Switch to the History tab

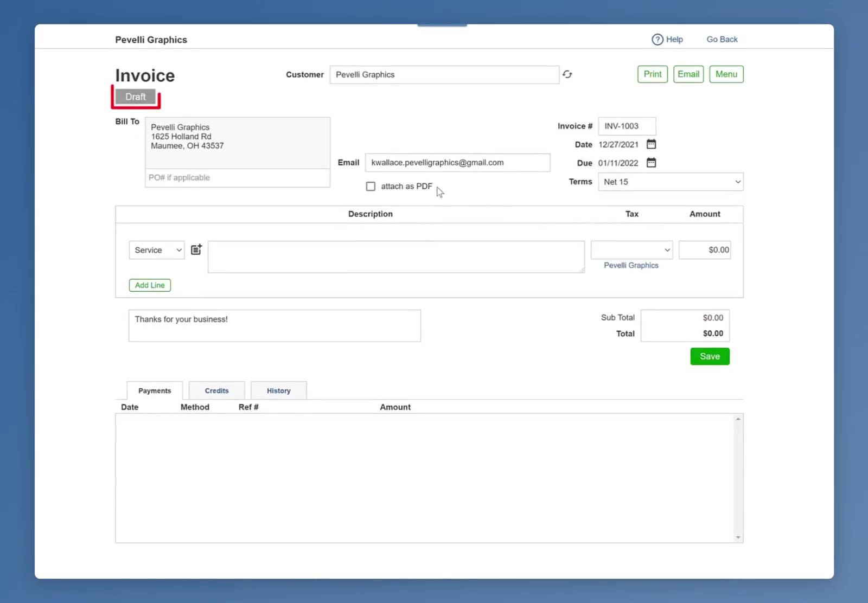[x=279, y=390]
